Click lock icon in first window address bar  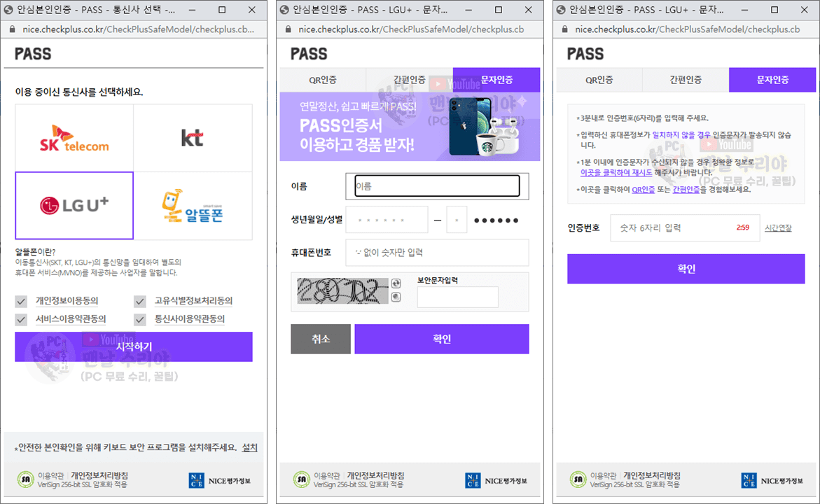(12, 29)
